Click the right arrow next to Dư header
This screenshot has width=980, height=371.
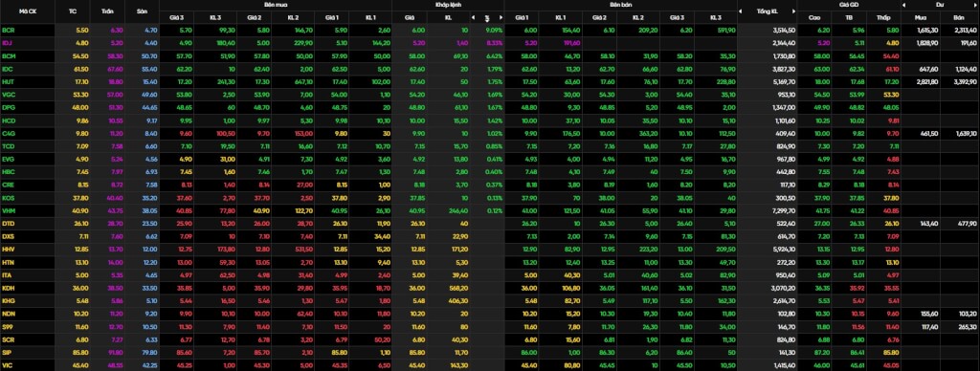(976, 5)
